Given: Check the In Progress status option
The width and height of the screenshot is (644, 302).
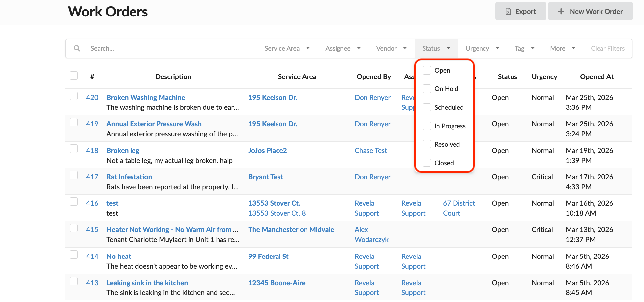Looking at the screenshot, I should pos(427,126).
